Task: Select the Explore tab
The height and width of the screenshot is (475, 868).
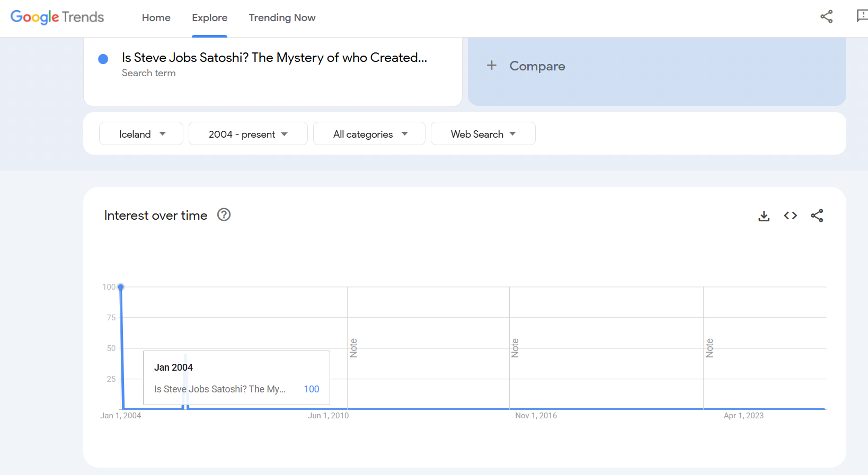Action: 210,17
